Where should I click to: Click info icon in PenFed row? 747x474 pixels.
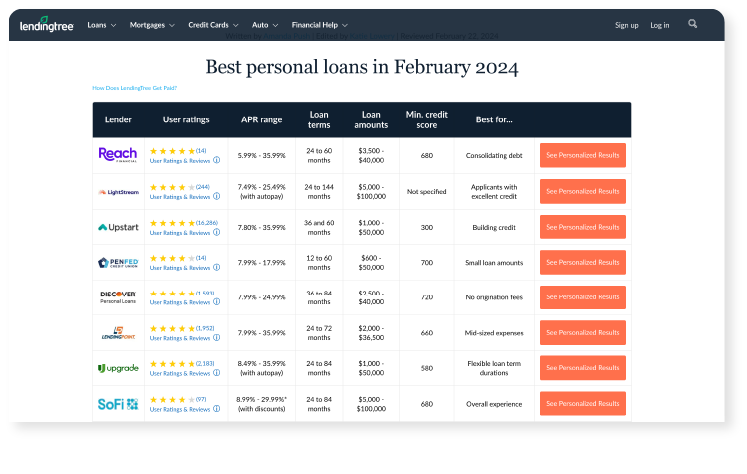pyautogui.click(x=216, y=268)
